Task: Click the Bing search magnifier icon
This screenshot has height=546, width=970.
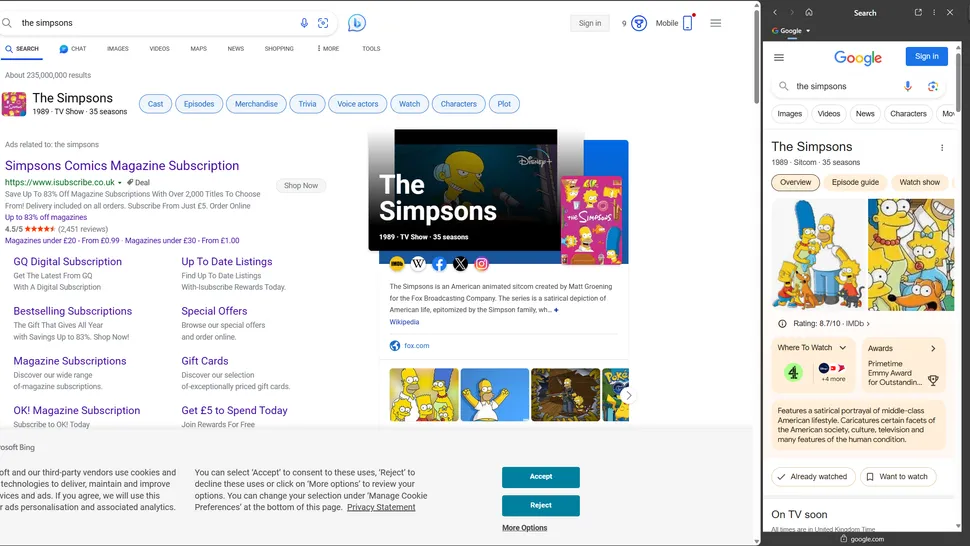Action: coord(7,23)
